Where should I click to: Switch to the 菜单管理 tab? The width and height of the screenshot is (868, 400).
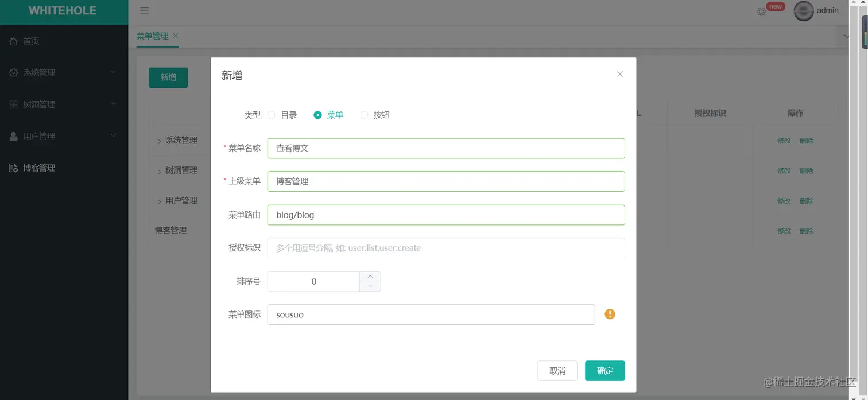tap(152, 36)
